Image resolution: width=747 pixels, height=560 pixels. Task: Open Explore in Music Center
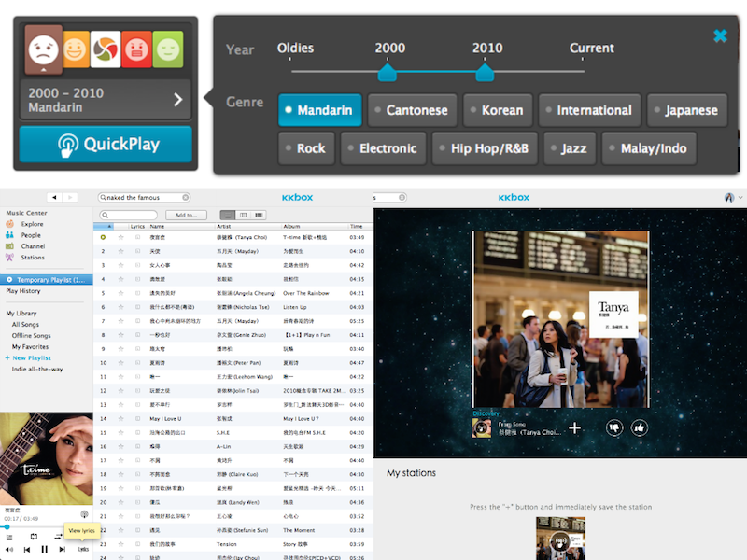click(32, 224)
